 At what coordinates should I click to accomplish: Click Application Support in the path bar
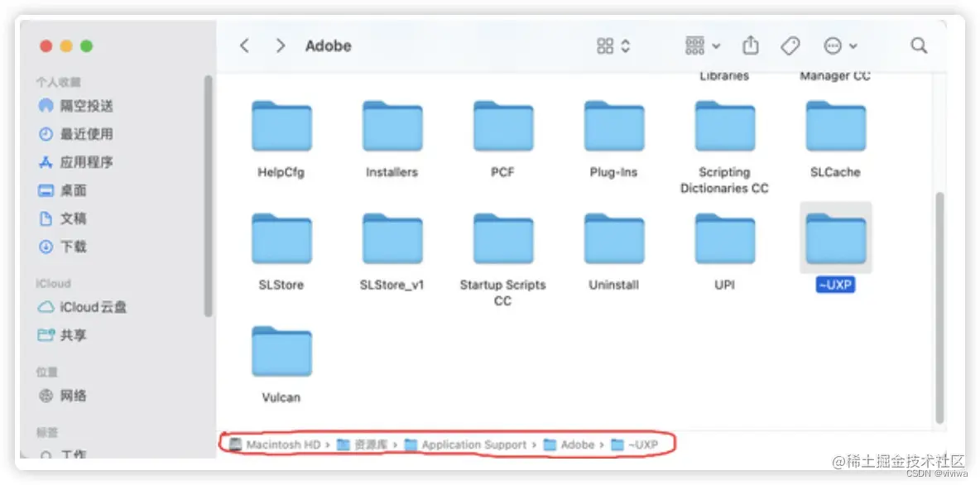click(466, 444)
